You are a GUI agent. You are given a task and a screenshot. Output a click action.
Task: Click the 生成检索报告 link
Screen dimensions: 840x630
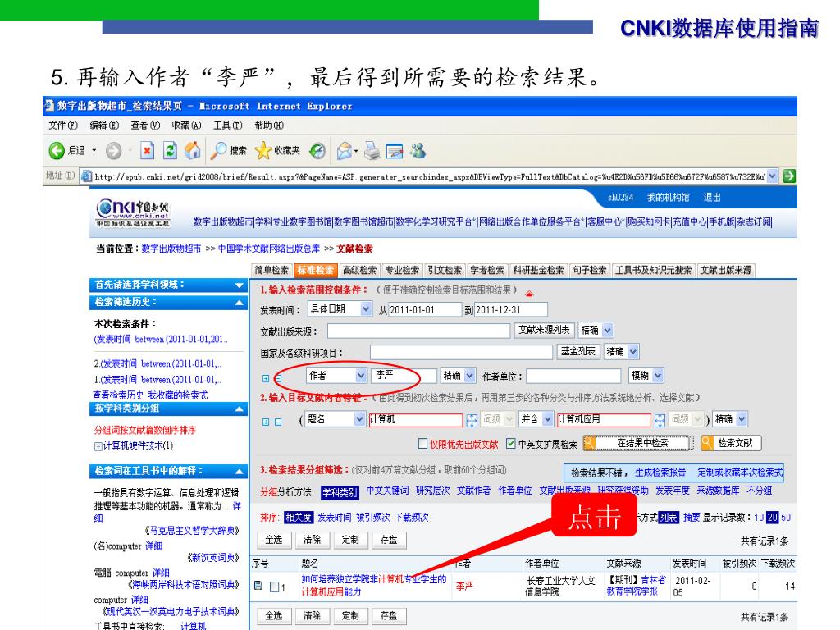[x=660, y=472]
